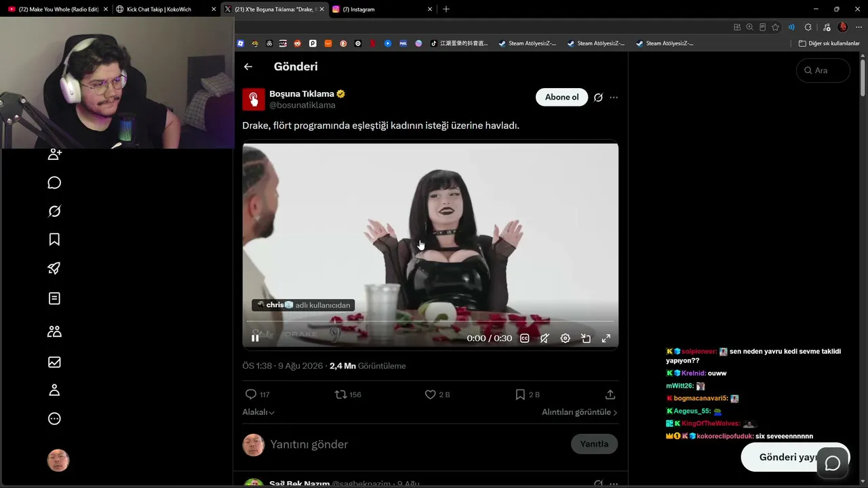Open the circled three-dots More menu in sidebar
The image size is (868, 488).
(x=55, y=419)
